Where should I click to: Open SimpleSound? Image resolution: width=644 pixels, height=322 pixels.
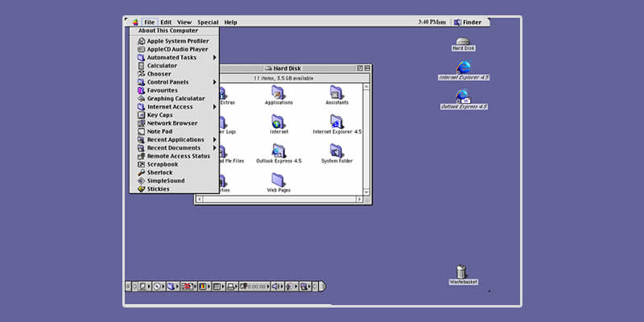coord(173,180)
